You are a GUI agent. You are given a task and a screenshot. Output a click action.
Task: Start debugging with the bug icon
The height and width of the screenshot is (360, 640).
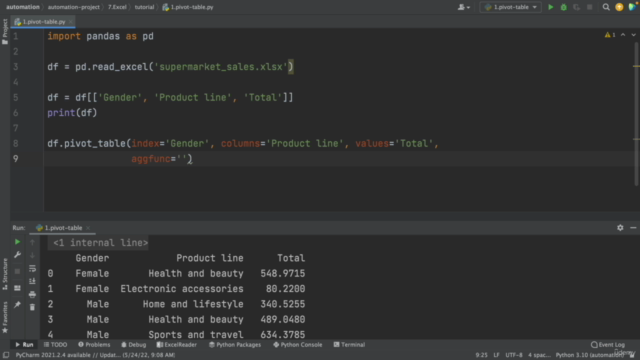564,7
